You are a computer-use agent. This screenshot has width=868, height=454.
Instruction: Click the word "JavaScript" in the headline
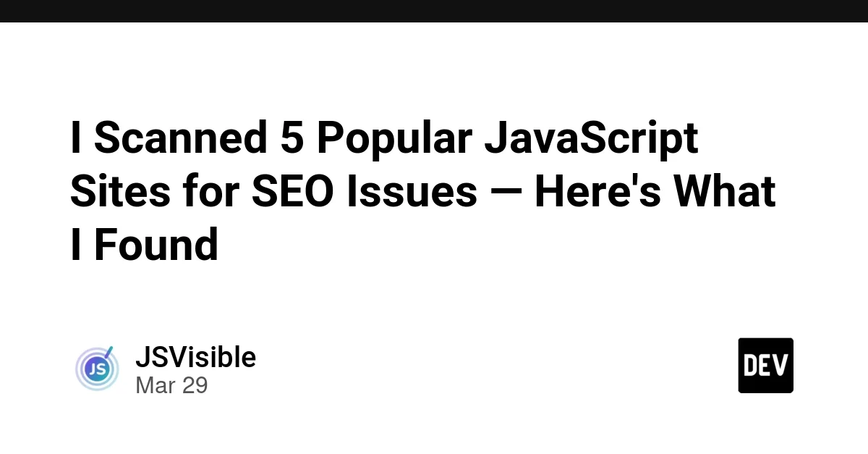pos(591,138)
